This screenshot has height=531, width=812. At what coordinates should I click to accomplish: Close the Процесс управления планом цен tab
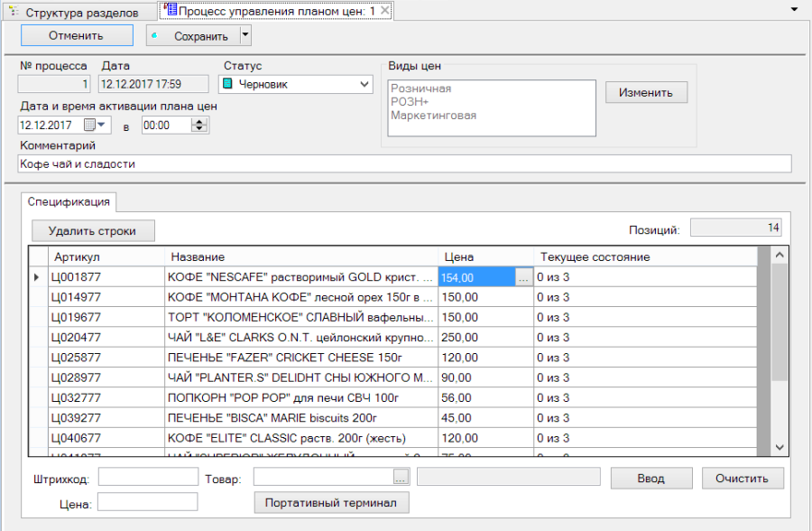(384, 10)
